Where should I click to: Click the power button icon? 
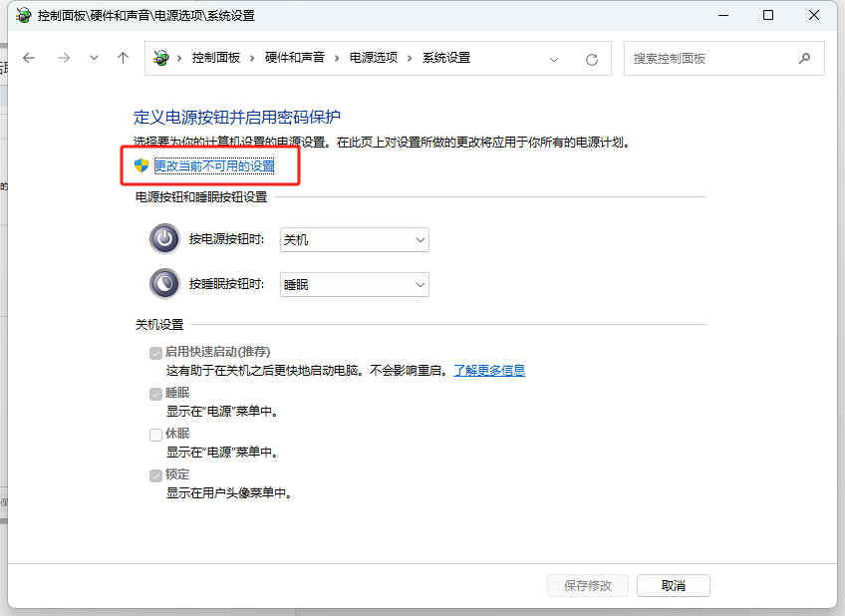point(164,239)
